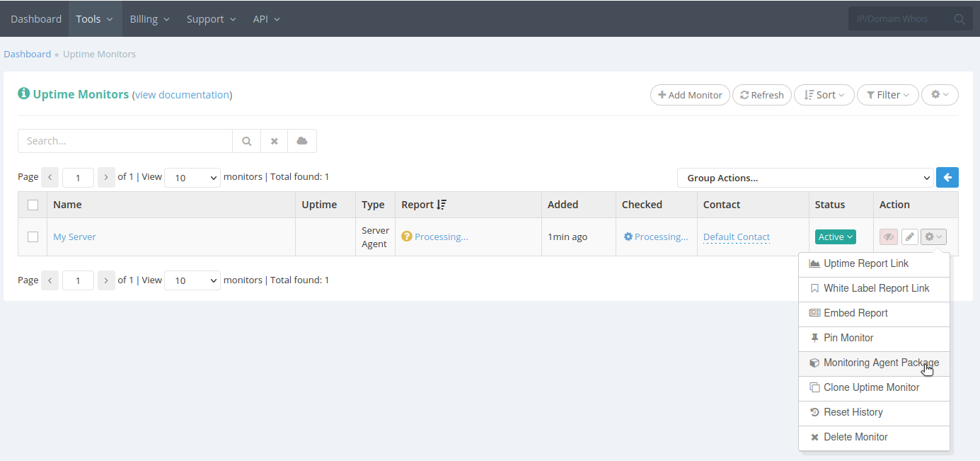Choose Delete Monitor from the menu

tap(874, 438)
